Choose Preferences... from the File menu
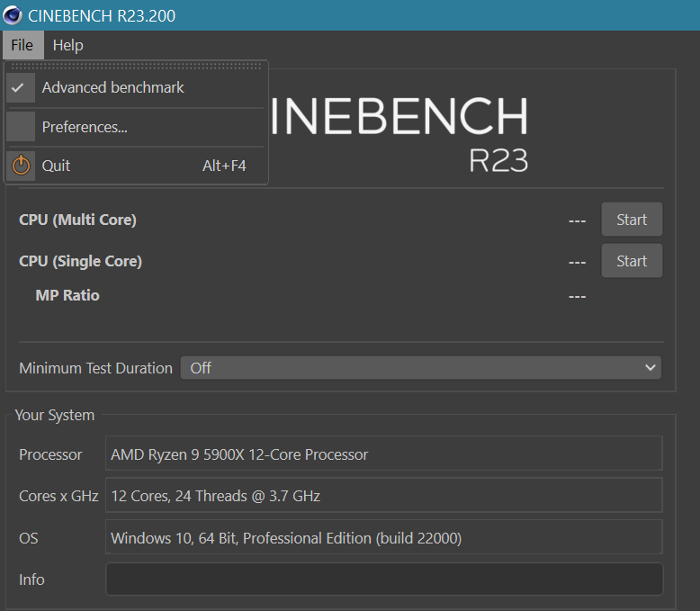 pos(136,127)
